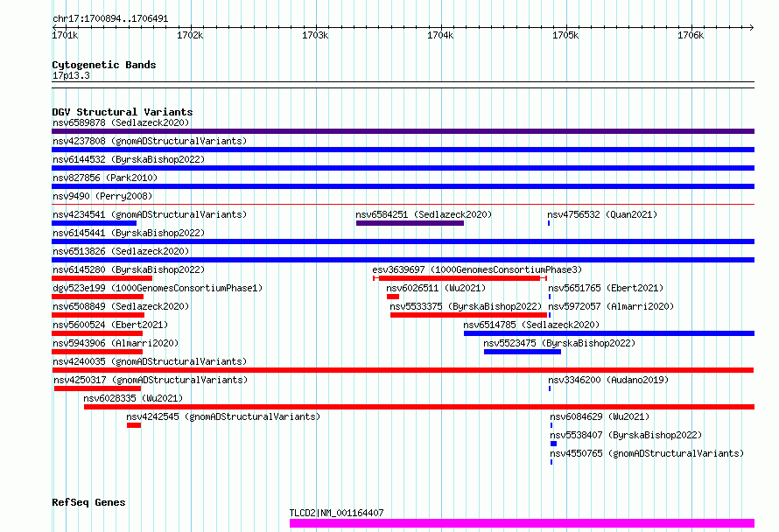The height and width of the screenshot is (532, 779).
Task: Open nsv5651765 (Ebert2021) variant label
Action: [x=606, y=288]
